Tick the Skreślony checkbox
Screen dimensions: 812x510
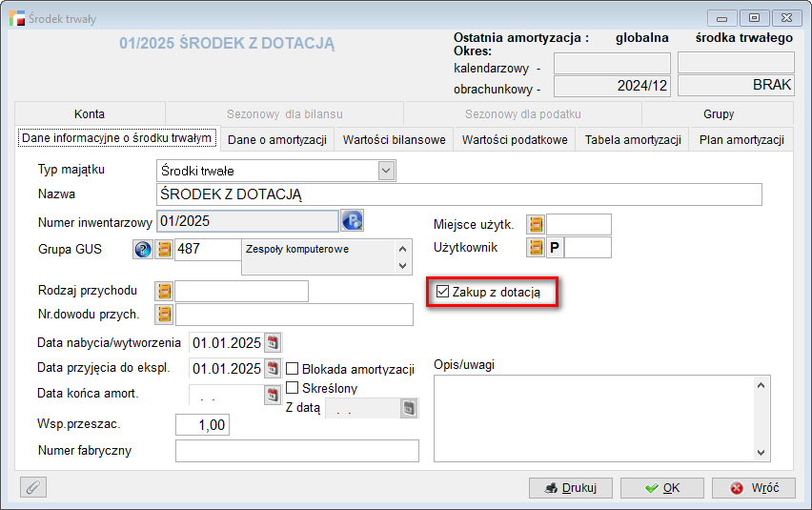293,388
